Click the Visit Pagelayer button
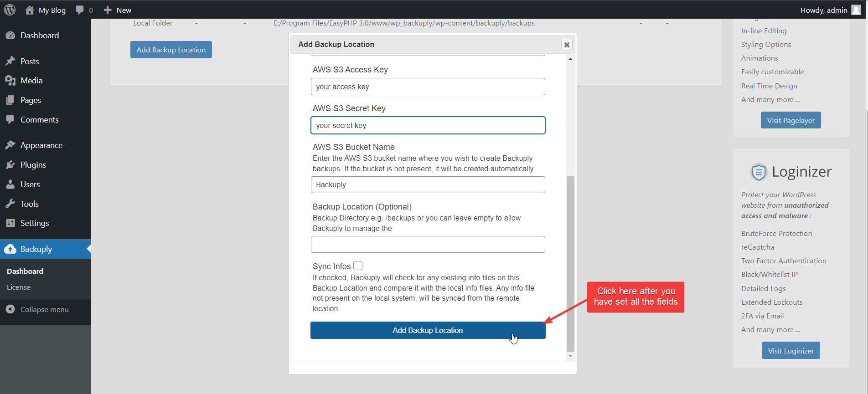Viewport: 868px width, 394px height. coord(790,120)
